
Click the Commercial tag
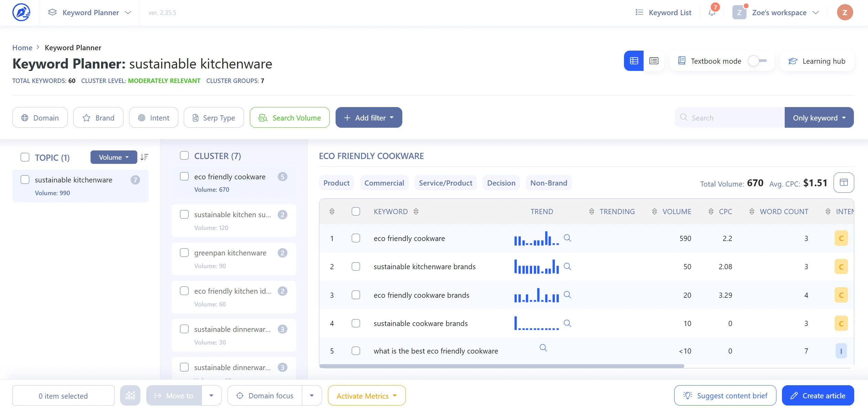(384, 183)
